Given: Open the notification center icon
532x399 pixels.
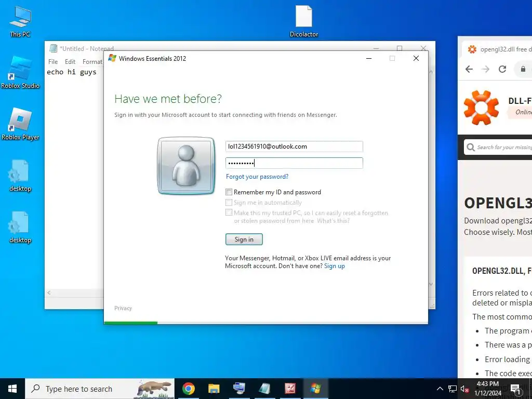Looking at the screenshot, I should (x=516, y=389).
